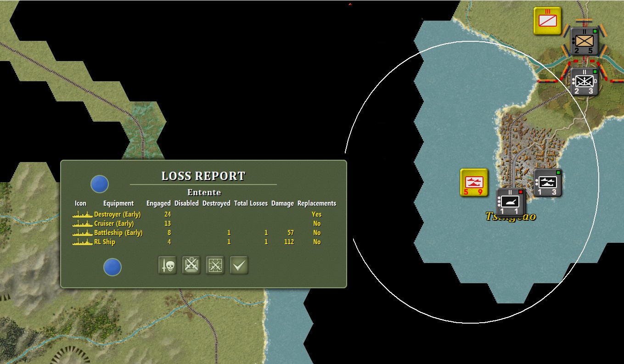Click the Battleship (Early) equipment row
624x364 pixels.
204,233
